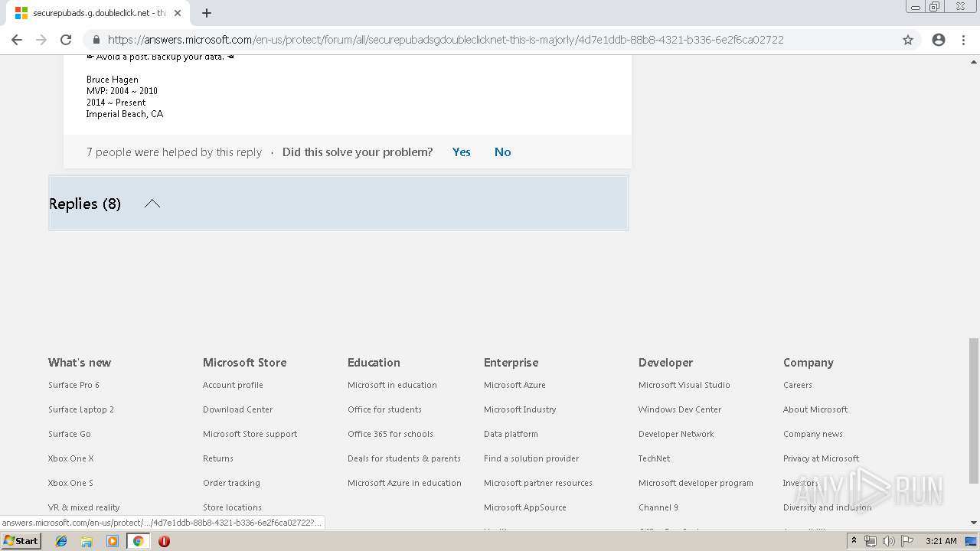Open the Microsoft Visual Studio link
980x551 pixels.
click(684, 385)
